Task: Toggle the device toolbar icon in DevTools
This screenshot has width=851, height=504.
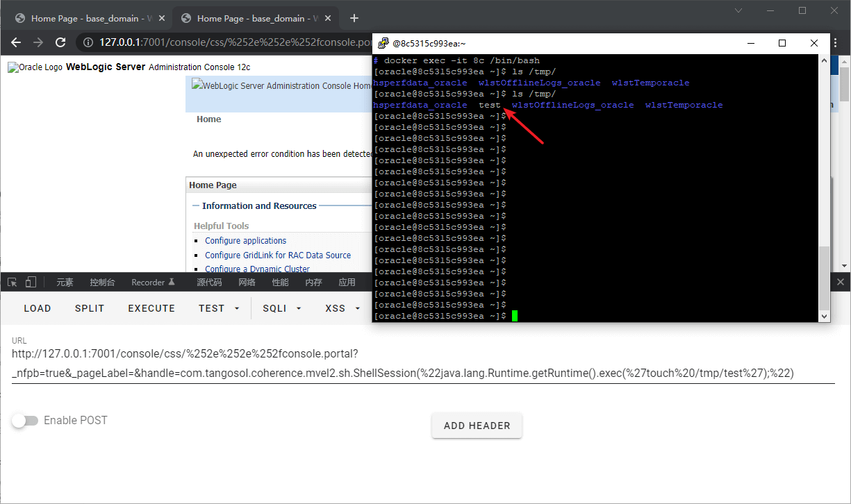Action: point(31,282)
